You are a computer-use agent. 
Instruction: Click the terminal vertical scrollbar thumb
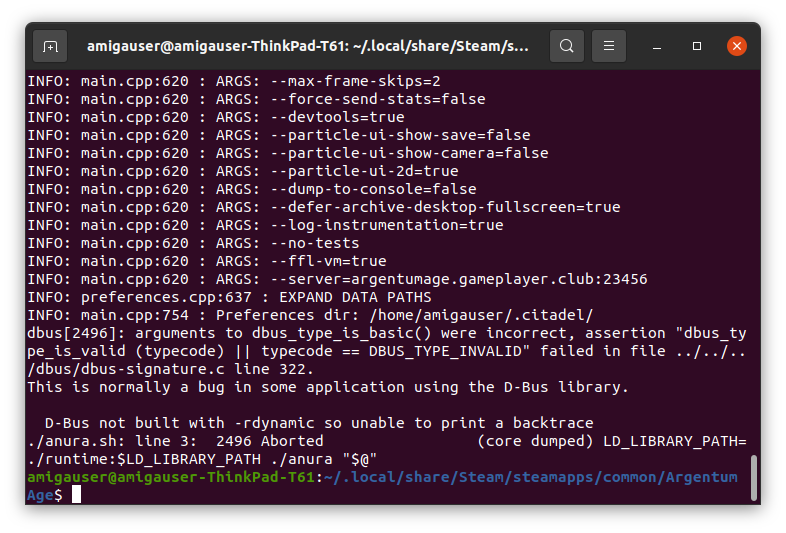753,477
